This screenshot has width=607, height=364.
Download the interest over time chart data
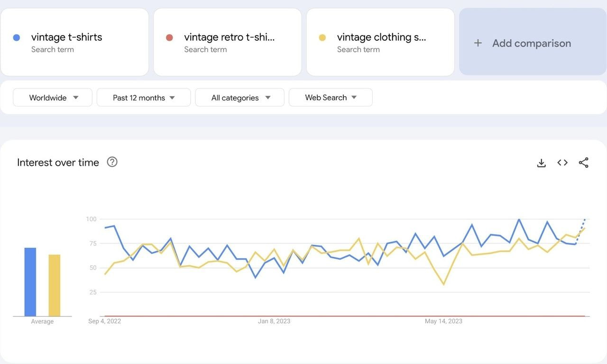(x=541, y=163)
